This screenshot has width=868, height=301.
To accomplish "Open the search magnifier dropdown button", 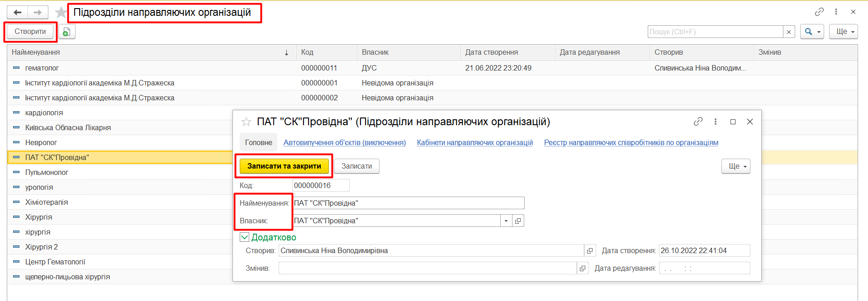I will coord(811,32).
